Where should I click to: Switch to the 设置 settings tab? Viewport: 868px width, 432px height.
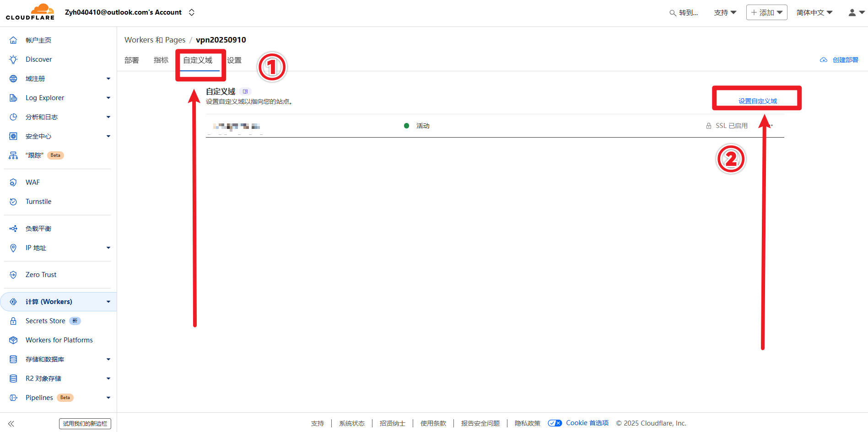click(234, 60)
